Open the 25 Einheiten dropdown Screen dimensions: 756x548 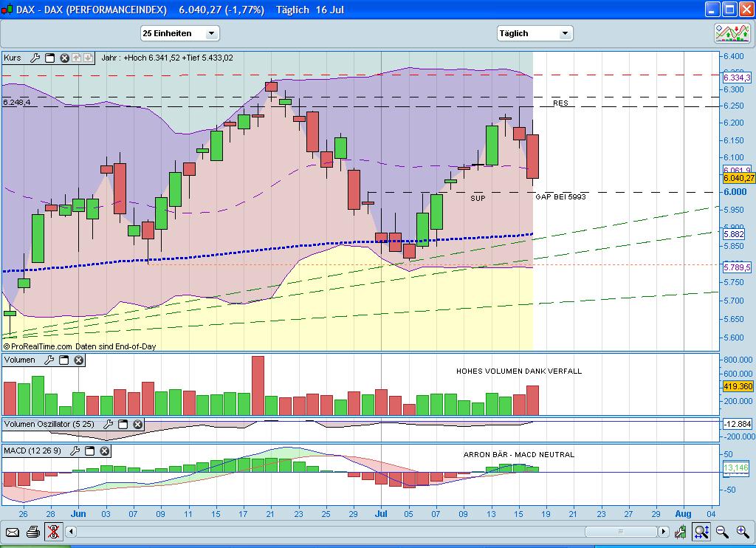pyautogui.click(x=179, y=33)
